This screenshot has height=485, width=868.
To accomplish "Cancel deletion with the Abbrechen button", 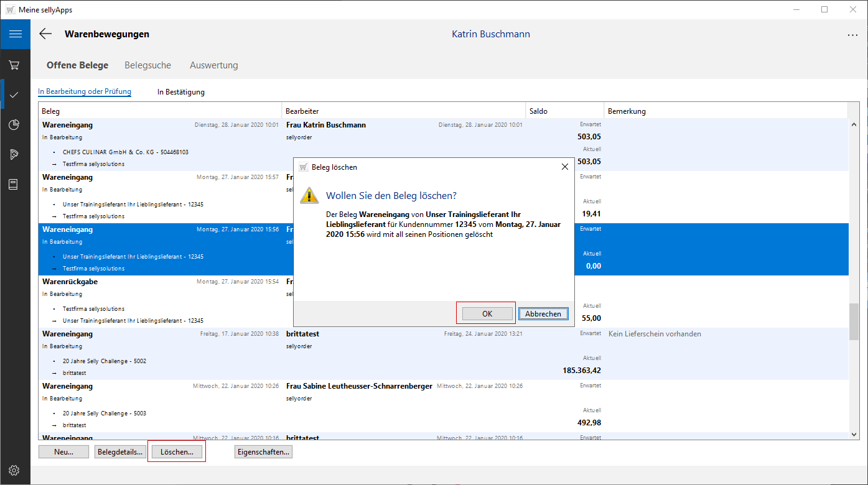I will click(543, 314).
